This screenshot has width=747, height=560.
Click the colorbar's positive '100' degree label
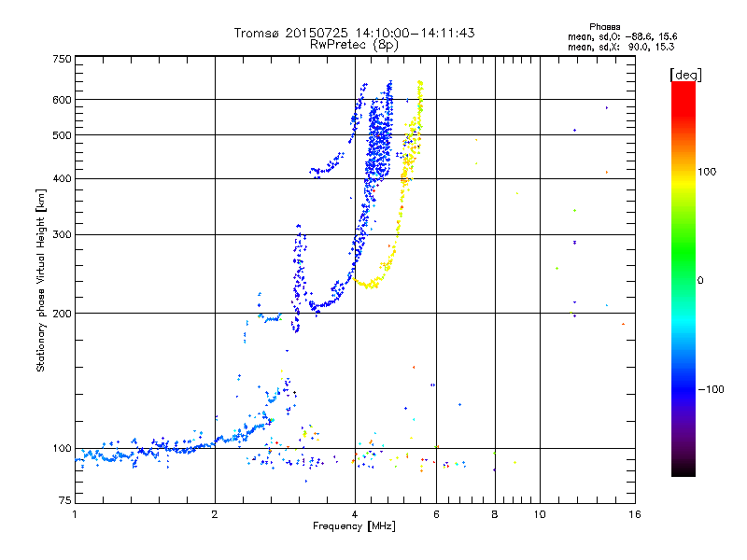point(707,172)
